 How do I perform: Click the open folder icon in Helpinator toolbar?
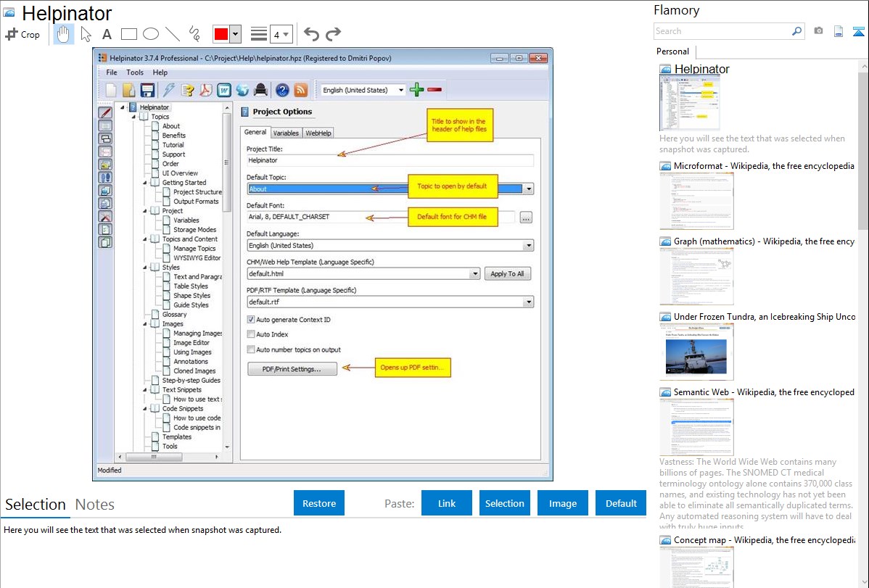click(128, 90)
